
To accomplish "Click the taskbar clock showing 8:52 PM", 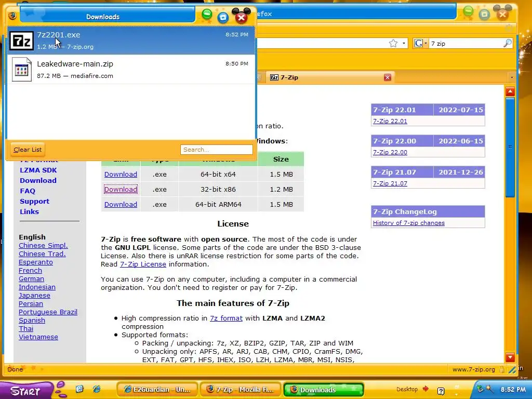I will click(513, 390).
